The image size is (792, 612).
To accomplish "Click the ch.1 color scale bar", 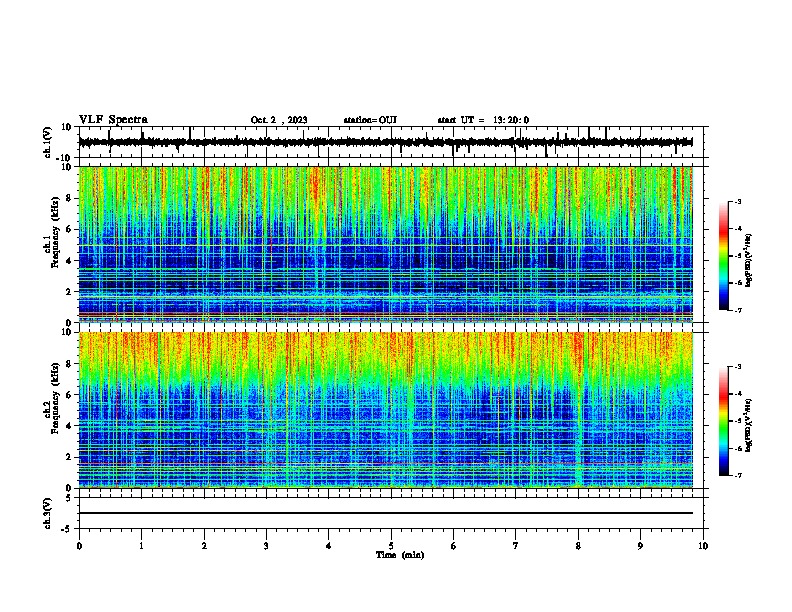I will pos(724,256).
